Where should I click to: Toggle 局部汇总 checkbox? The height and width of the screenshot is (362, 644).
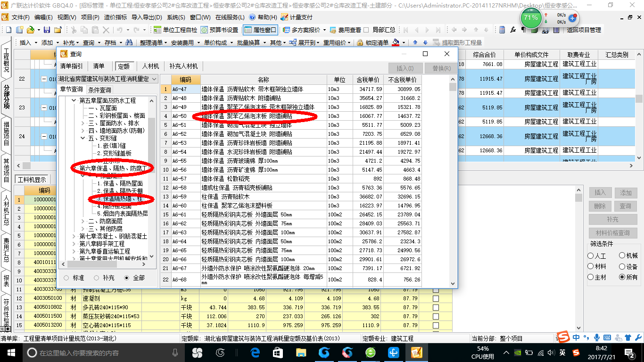pyautogui.click(x=366, y=30)
